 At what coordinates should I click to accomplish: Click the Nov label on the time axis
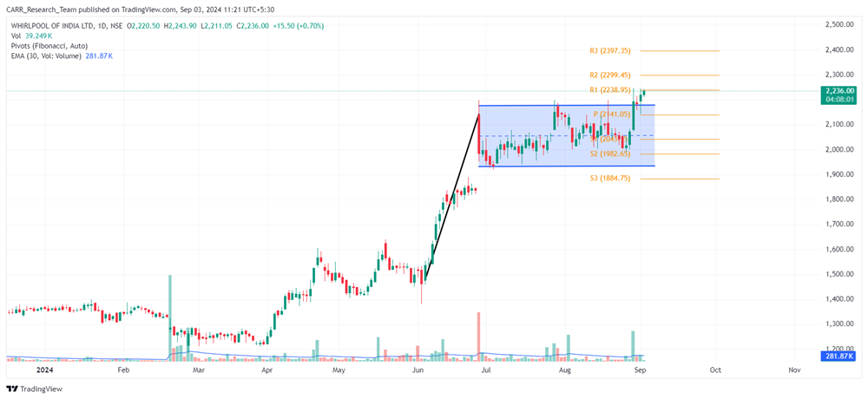(794, 370)
